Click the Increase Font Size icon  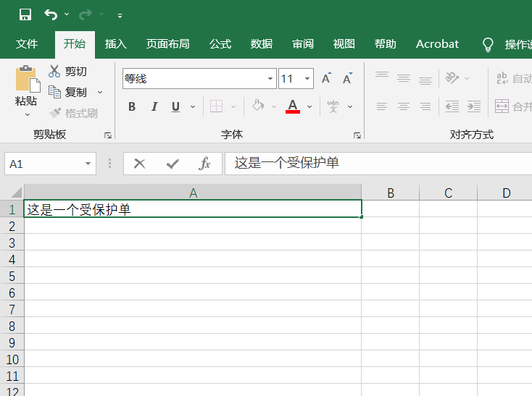pyautogui.click(x=326, y=78)
